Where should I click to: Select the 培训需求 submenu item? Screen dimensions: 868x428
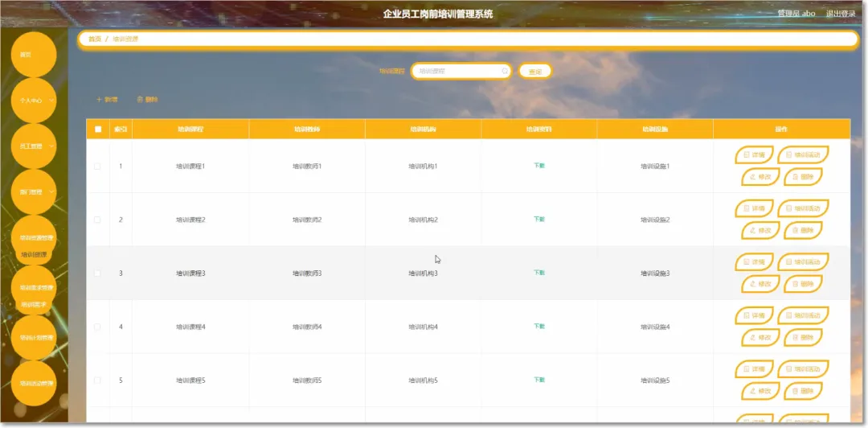(34, 304)
